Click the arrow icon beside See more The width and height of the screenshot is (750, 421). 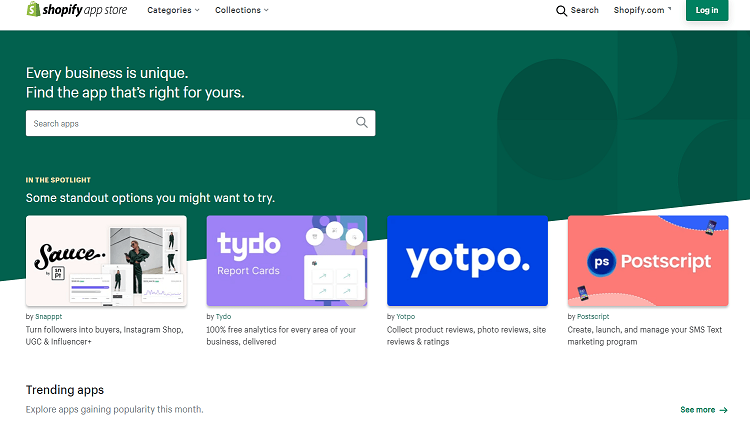coord(723,410)
